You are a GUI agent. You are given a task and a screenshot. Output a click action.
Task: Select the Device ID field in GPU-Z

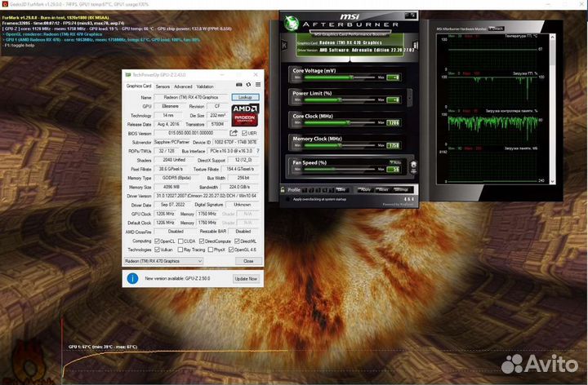[235, 142]
